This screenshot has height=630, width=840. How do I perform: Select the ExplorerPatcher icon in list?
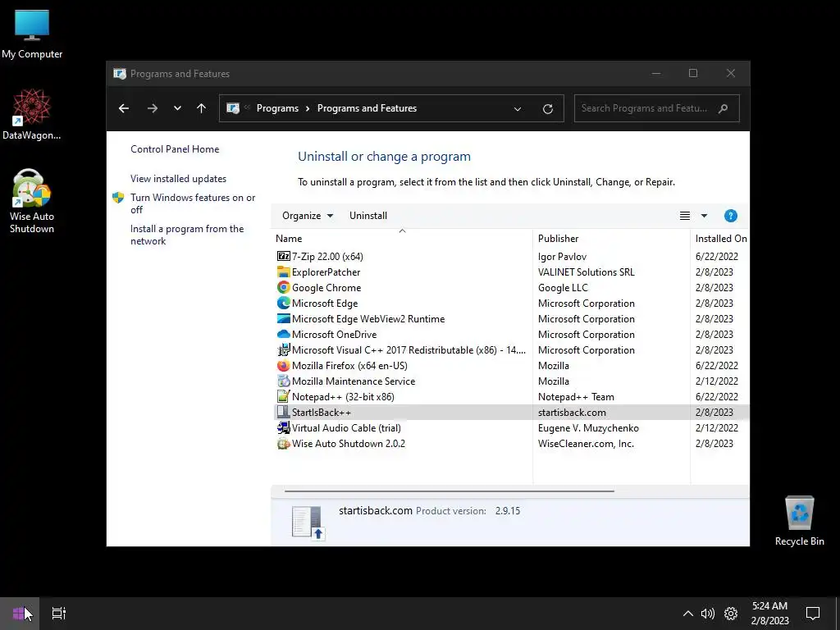pos(283,272)
